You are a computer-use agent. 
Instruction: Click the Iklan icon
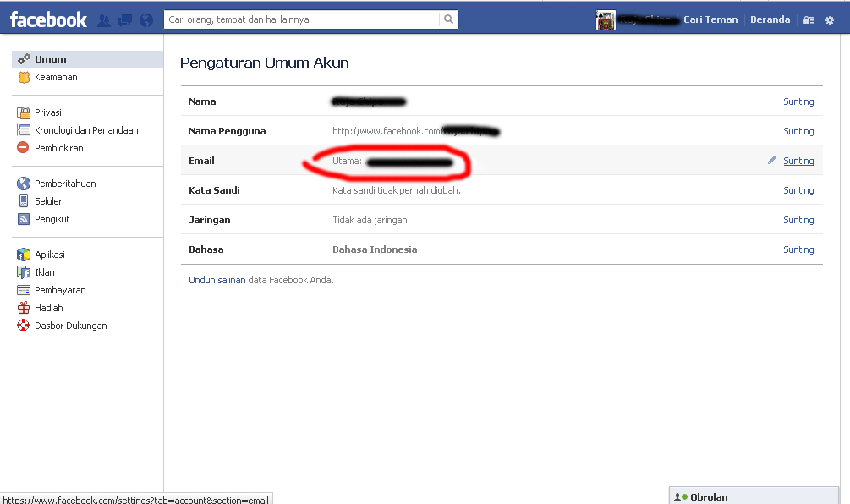pyautogui.click(x=24, y=272)
